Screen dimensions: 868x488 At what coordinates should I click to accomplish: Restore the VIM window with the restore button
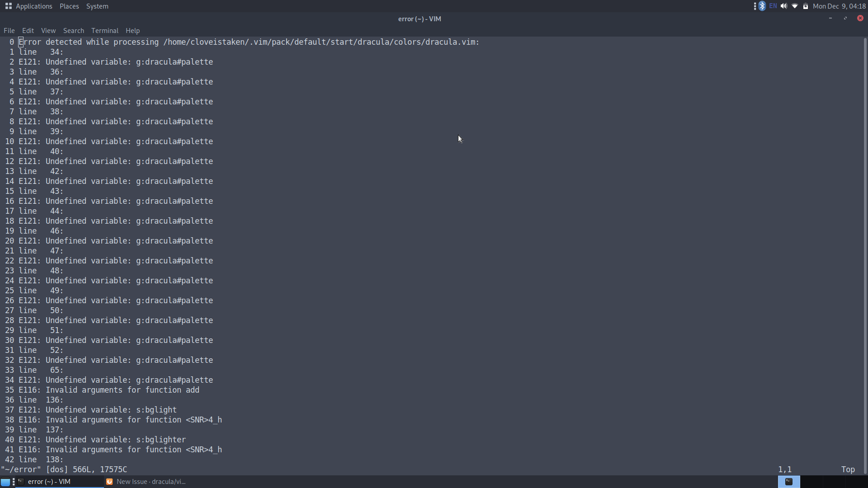845,18
